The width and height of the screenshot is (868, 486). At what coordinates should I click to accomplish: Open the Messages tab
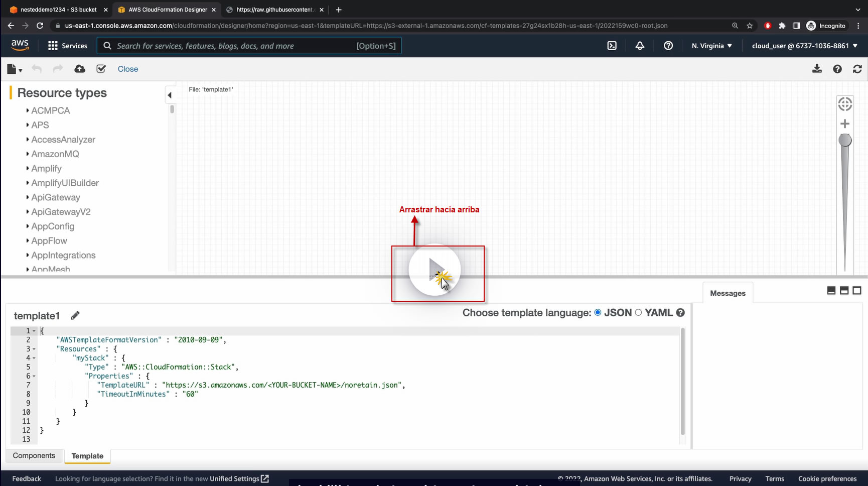pos(728,293)
